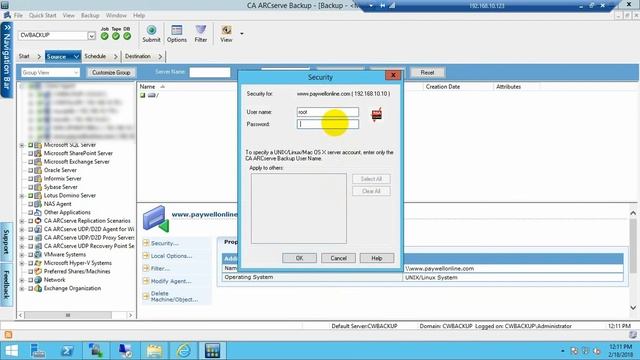
Task: Expand the Network tree node
Action: click(22, 280)
